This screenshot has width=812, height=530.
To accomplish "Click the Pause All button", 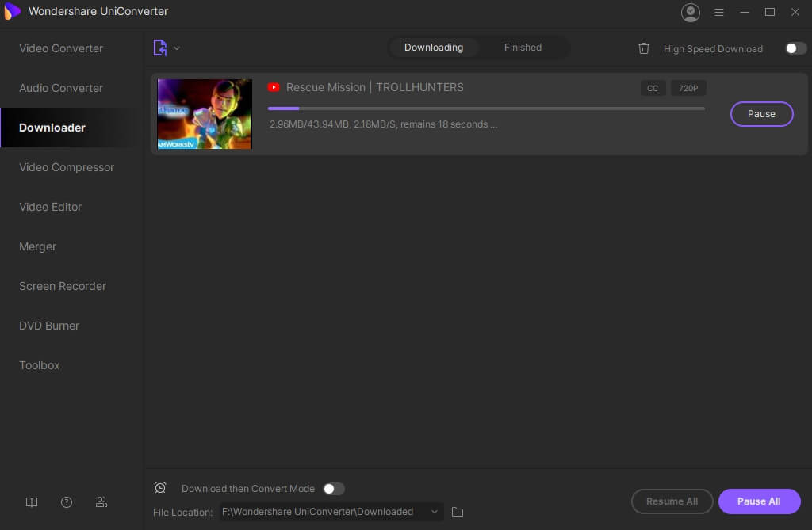I will coord(759,501).
